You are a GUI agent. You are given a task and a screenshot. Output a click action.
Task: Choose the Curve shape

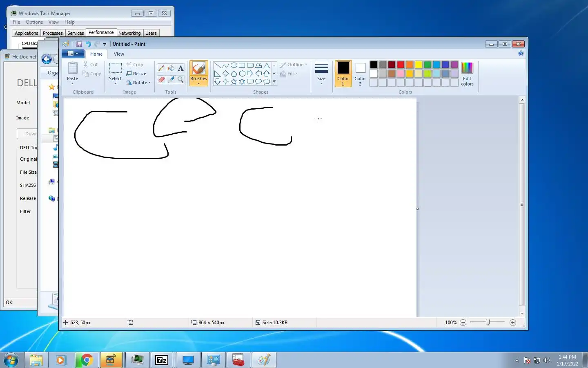[225, 65]
